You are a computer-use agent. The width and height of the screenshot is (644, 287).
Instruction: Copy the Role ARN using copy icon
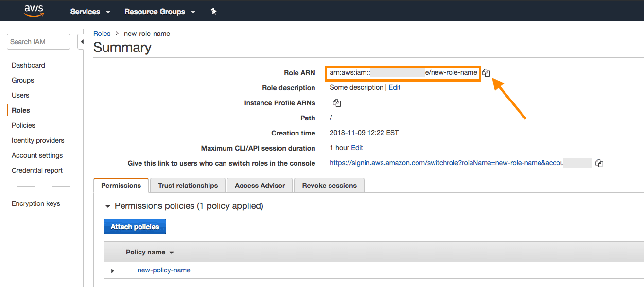(x=486, y=73)
